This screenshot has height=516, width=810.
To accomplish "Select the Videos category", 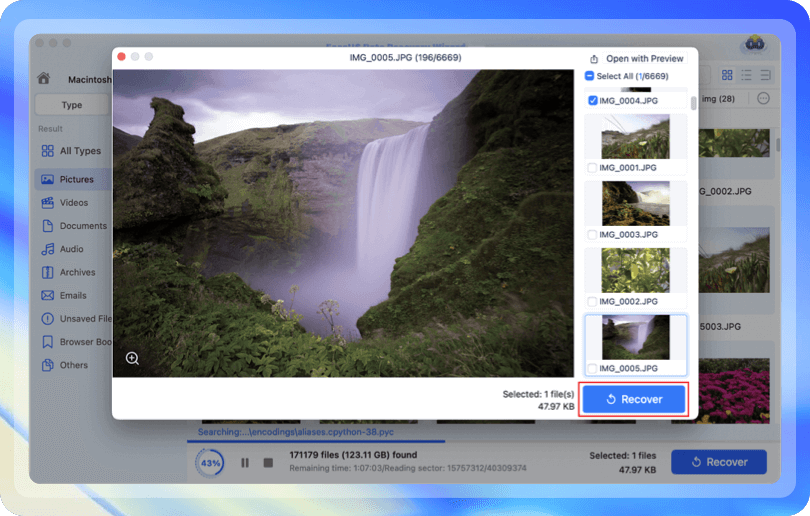I will pos(74,202).
